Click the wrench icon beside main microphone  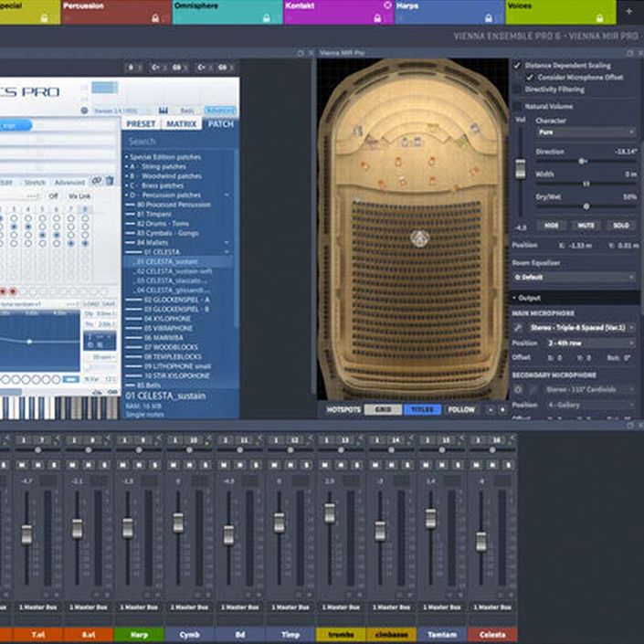(518, 327)
